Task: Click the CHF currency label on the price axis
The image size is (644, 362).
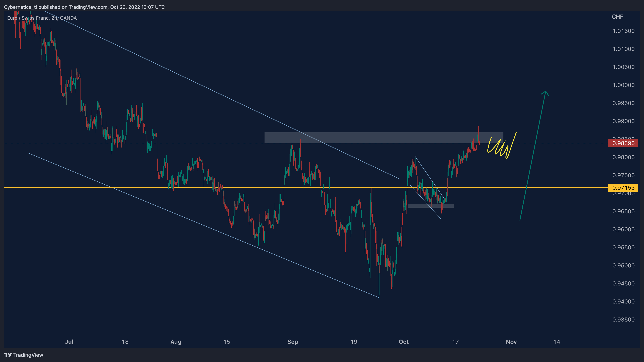Action: [617, 17]
